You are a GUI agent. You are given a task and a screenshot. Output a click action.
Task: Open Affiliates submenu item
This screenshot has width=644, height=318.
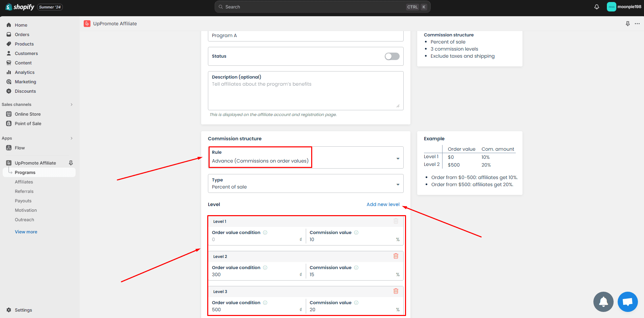tap(24, 182)
